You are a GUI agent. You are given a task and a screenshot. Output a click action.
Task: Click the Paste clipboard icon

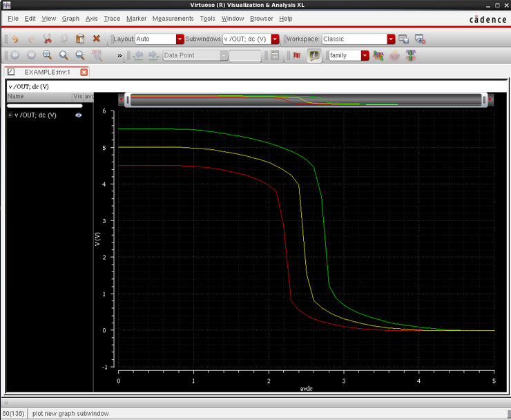point(80,39)
